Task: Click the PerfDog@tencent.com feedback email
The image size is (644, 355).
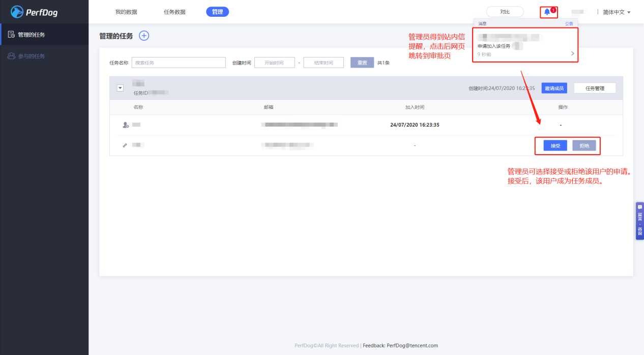Action: coord(412,345)
